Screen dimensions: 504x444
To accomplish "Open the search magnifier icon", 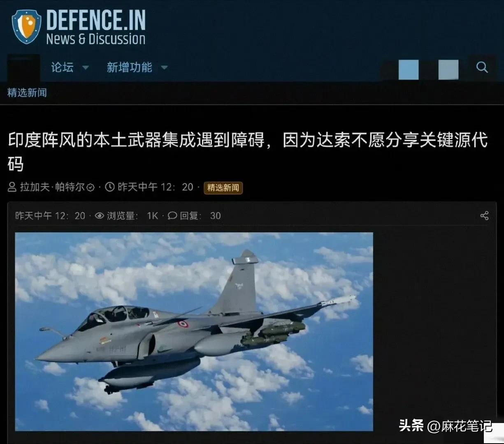I will (x=482, y=67).
